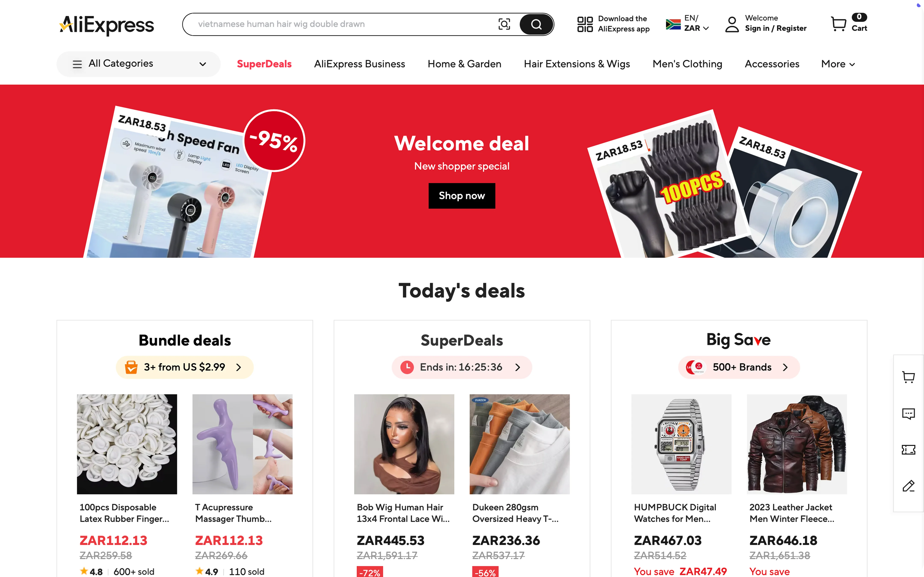Expand the More navigation menu

(x=838, y=64)
